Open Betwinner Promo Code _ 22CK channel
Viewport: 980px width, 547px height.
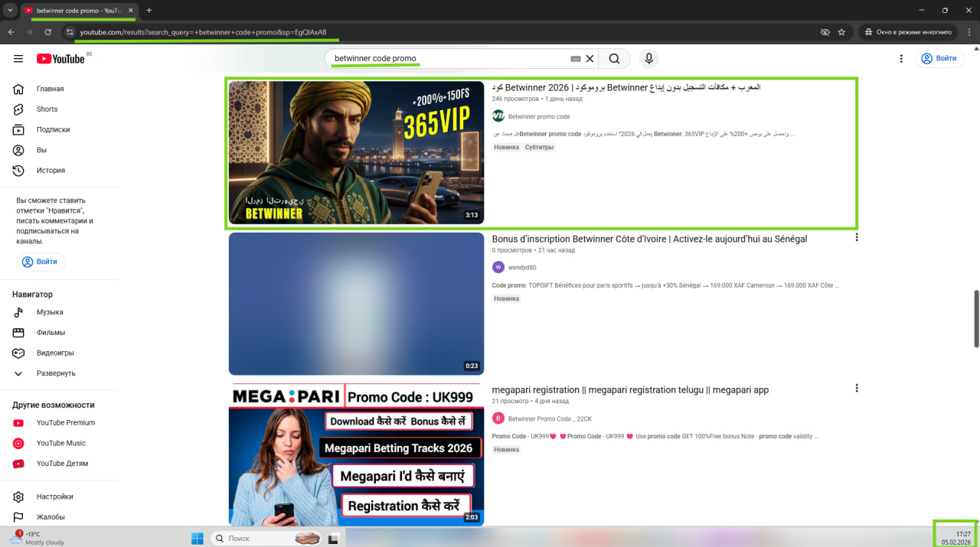[x=550, y=418]
